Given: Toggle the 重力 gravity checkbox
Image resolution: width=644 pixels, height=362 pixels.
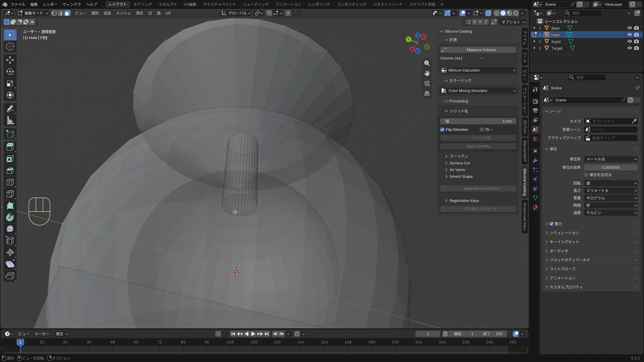Looking at the screenshot, I should (551, 224).
